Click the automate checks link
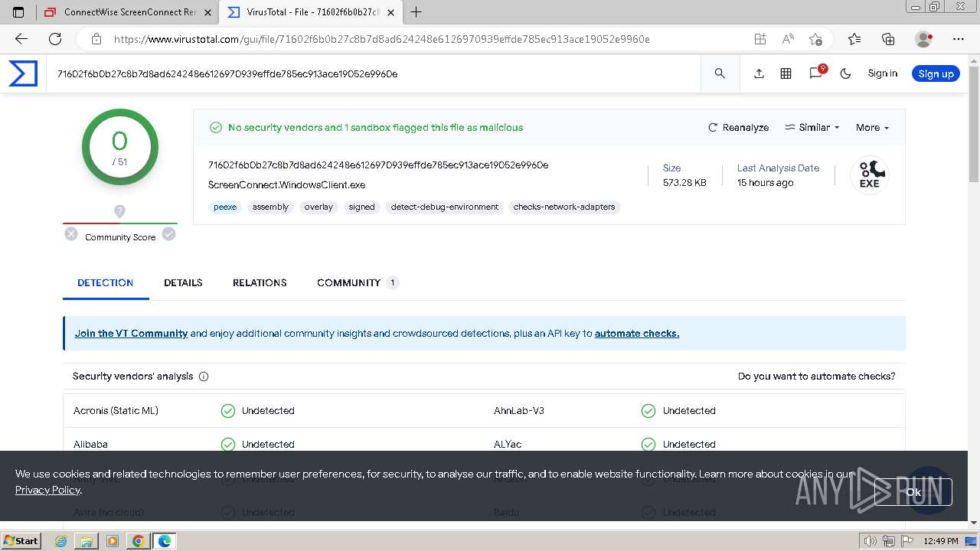The height and width of the screenshot is (551, 980). pos(637,334)
